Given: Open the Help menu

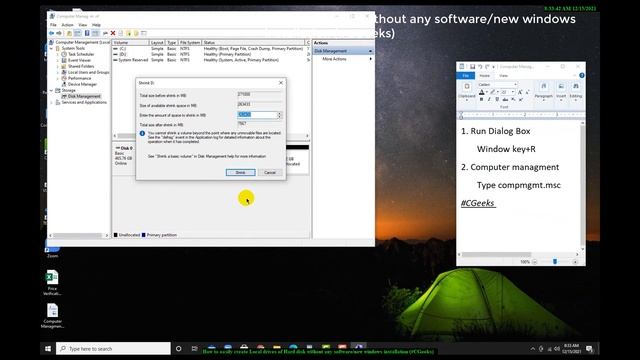Looking at the screenshot, I should coord(96,25).
